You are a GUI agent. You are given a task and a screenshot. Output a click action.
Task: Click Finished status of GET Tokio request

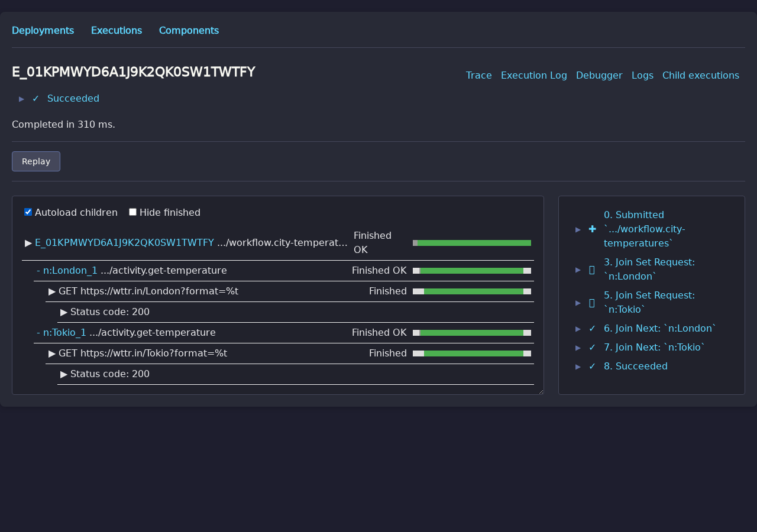click(x=388, y=353)
